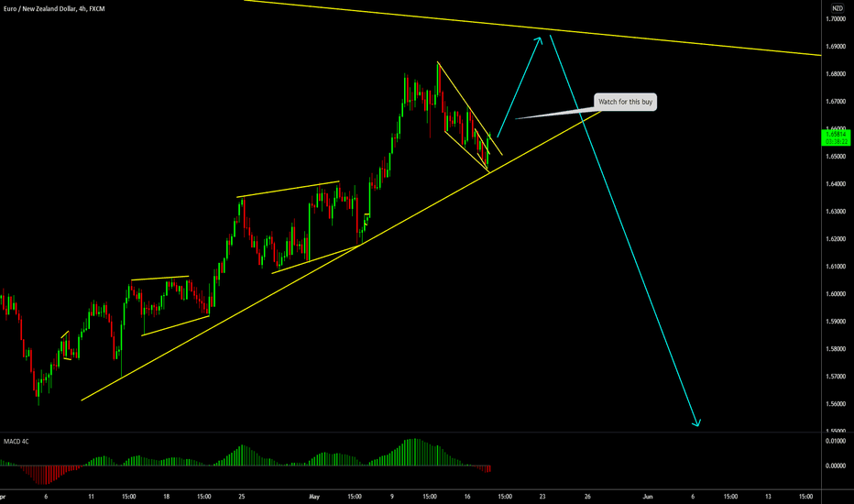
Task: Click the '9' date on time axis
Action: point(391,497)
